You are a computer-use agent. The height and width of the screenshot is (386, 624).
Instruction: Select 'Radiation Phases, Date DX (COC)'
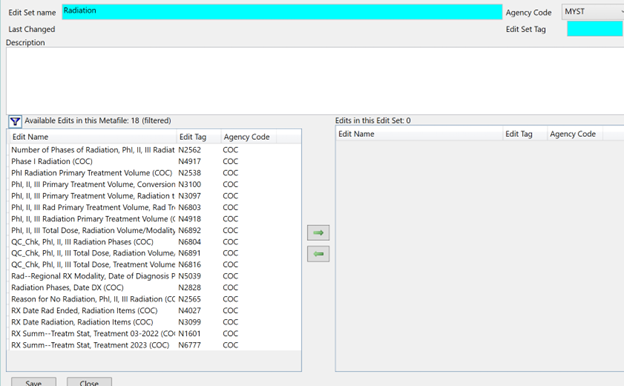154,288
